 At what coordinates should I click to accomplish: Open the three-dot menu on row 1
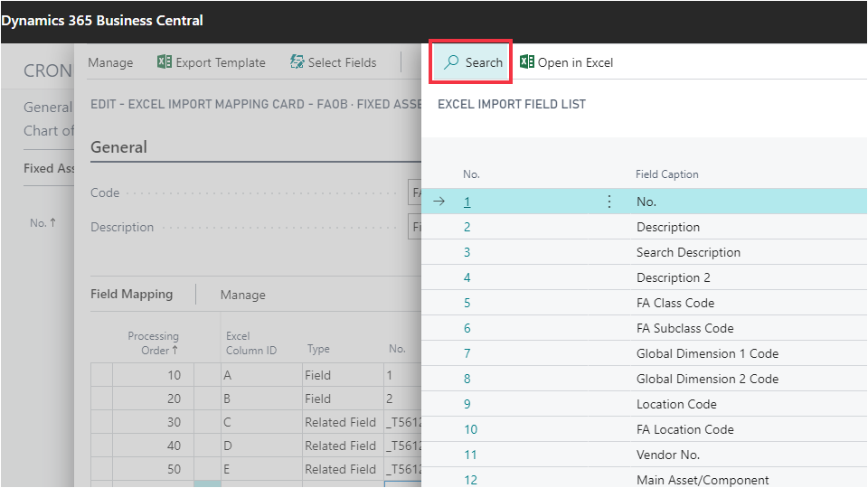click(x=609, y=202)
